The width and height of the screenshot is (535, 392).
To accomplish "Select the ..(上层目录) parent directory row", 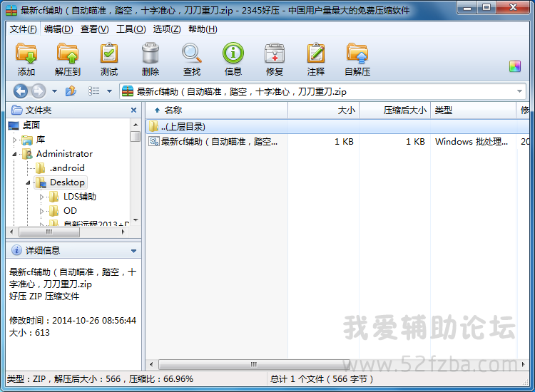I will click(337, 127).
